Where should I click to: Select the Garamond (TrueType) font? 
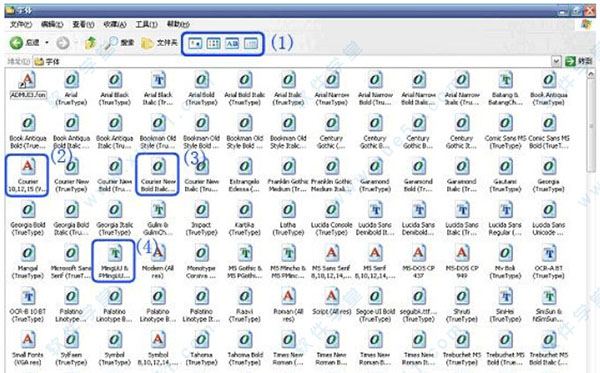pos(375,175)
